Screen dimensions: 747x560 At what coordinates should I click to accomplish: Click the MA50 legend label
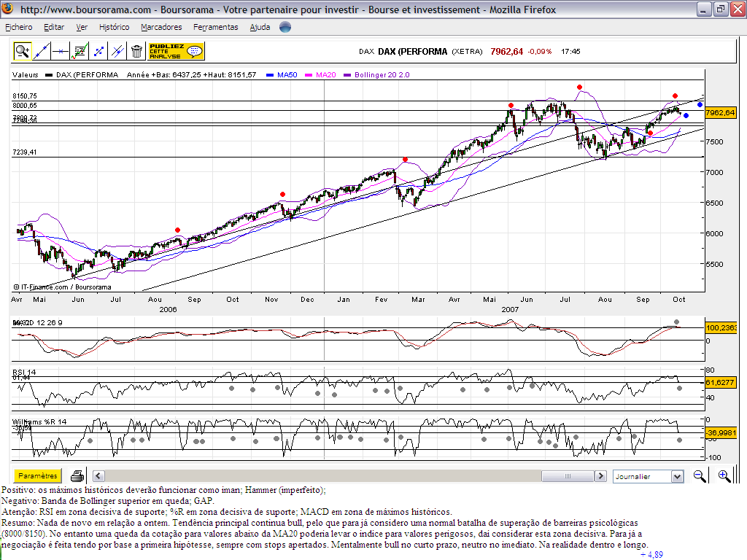pyautogui.click(x=287, y=75)
